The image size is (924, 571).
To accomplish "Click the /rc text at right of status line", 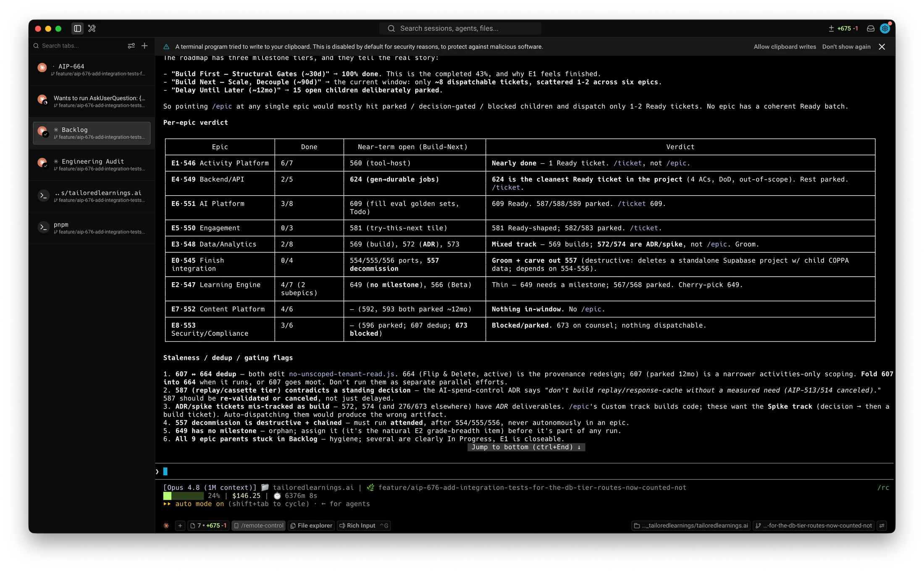I will point(883,487).
